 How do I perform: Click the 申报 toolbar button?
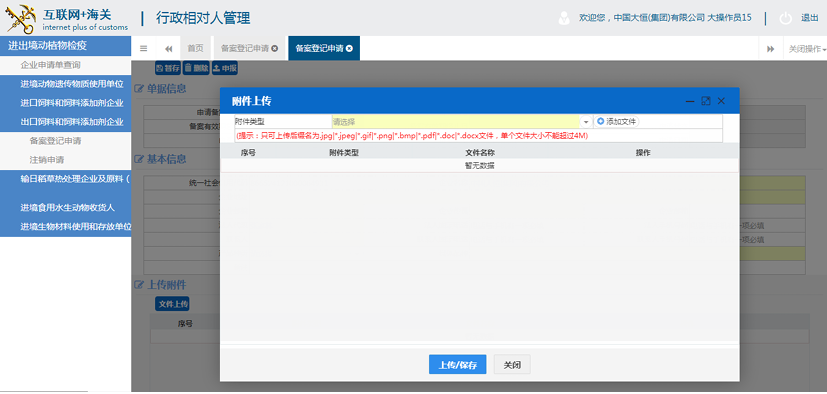point(225,68)
